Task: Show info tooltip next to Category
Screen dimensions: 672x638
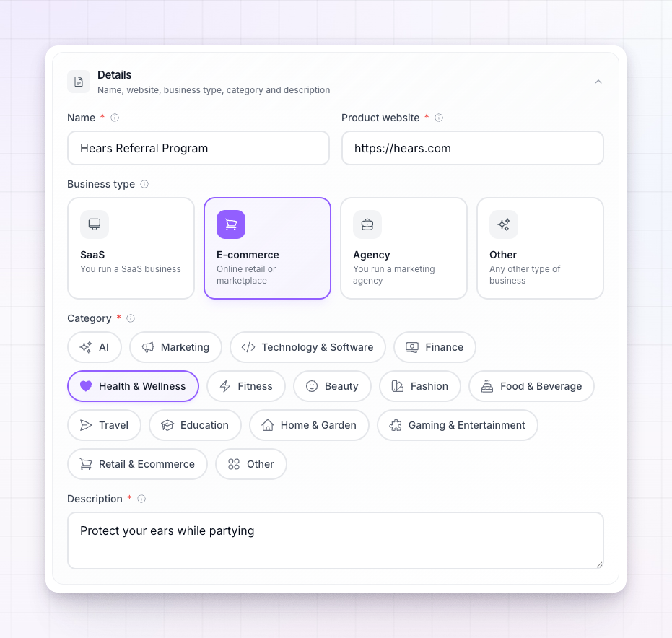Action: click(x=131, y=318)
